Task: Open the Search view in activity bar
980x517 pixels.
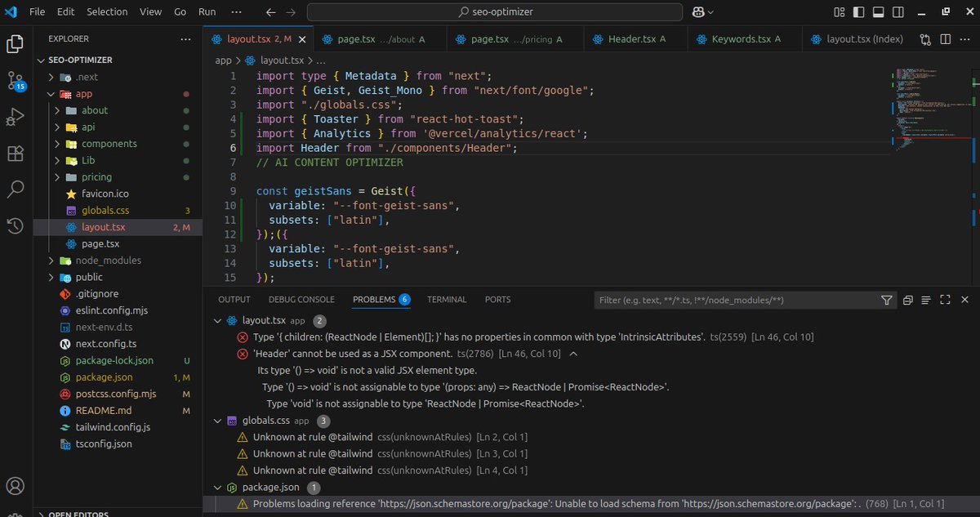Action: tap(15, 189)
